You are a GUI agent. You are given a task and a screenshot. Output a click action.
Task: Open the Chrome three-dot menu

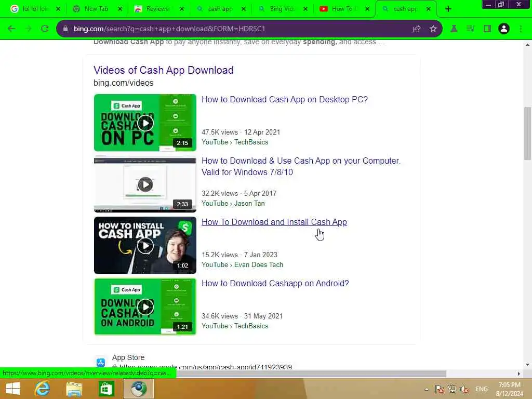point(521,29)
